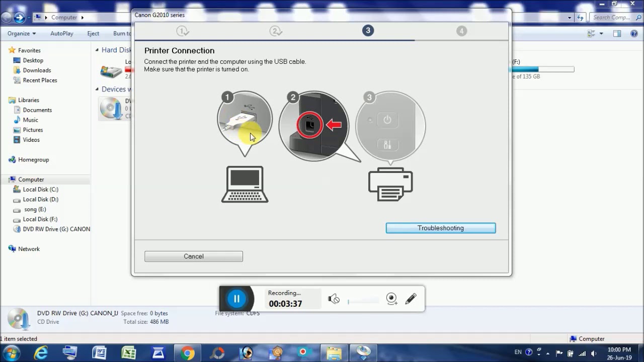644x362 pixels.
Task: Open the on-screen keyboard taskbar icon
Action: (69, 352)
